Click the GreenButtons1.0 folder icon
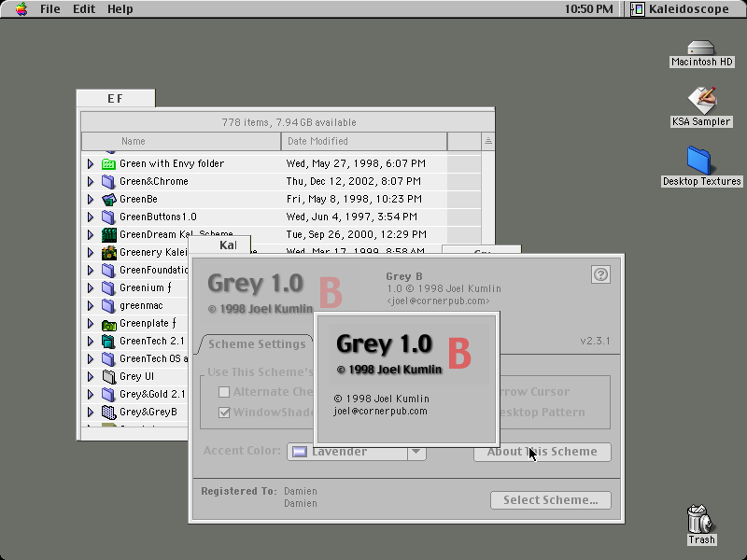747x560 pixels. tap(108, 217)
